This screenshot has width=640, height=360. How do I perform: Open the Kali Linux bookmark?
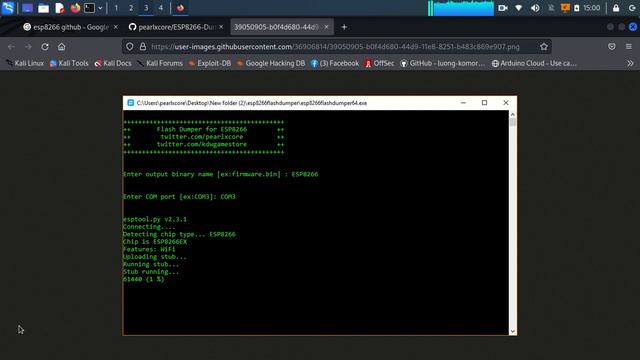pos(25,63)
